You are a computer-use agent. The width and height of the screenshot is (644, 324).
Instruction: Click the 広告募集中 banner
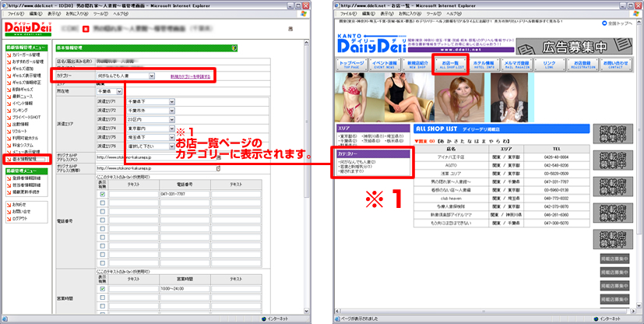[574, 47]
